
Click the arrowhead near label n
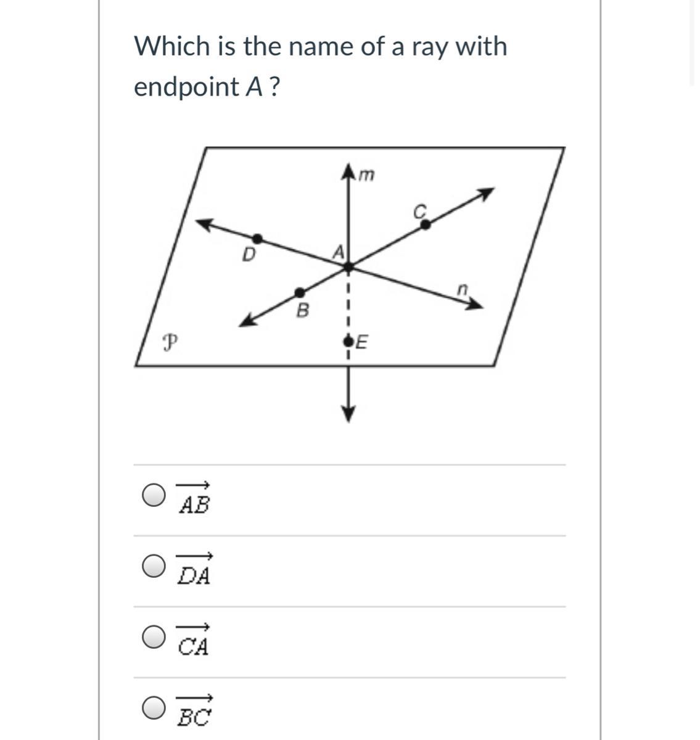click(474, 304)
